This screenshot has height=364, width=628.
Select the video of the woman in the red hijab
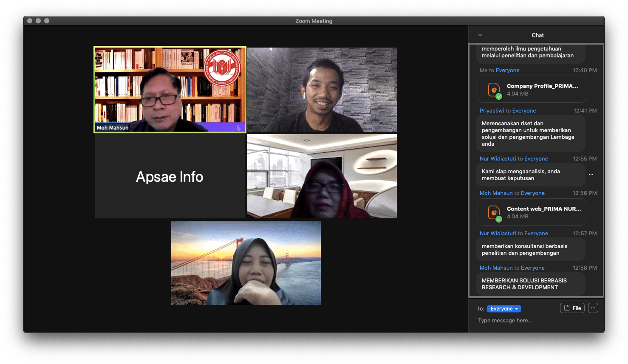(322, 176)
